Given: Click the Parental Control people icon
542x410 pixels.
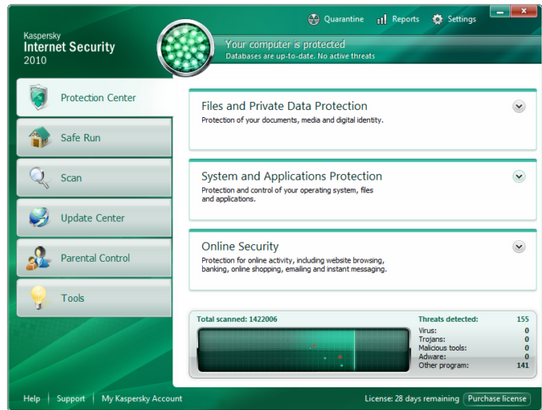Looking at the screenshot, I should pyautogui.click(x=38, y=258).
